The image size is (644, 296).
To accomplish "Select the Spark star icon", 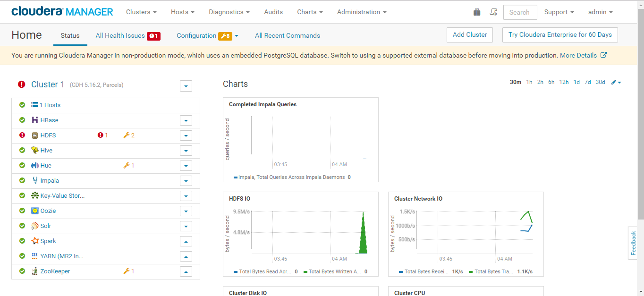I will click(34, 241).
